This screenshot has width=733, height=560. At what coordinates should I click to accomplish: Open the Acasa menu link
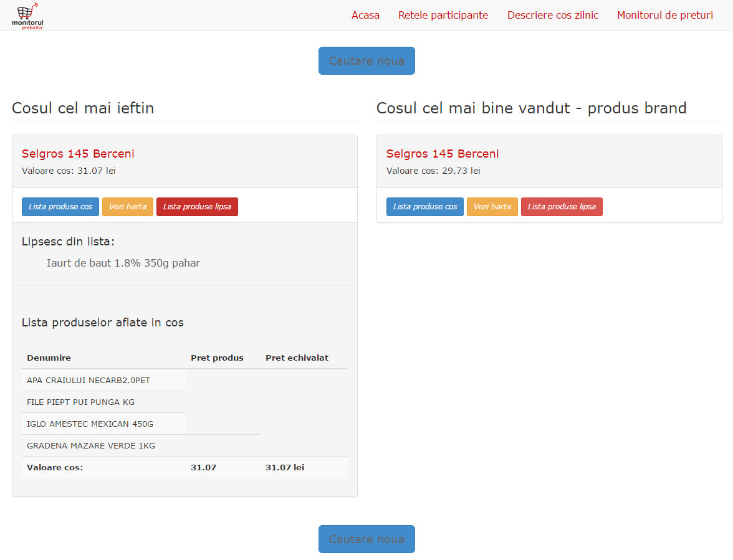(365, 15)
